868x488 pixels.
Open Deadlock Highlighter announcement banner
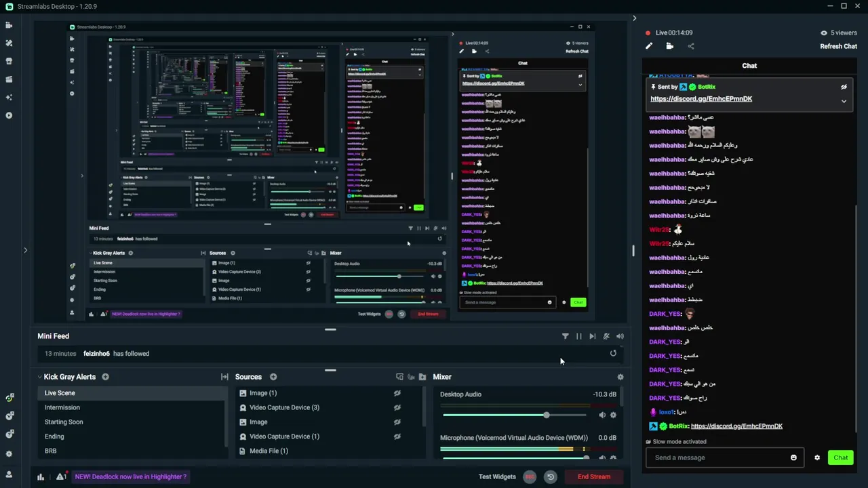(x=131, y=476)
